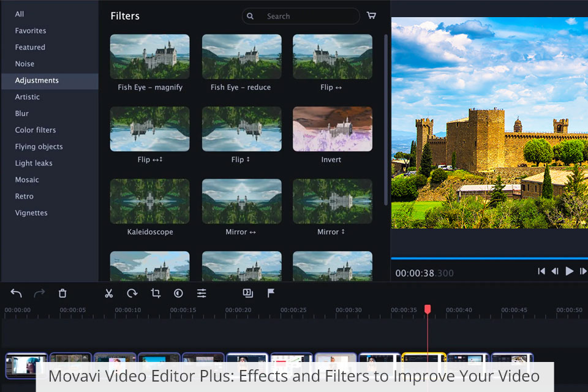Select the Kaleidoscope filter
Viewport: 588px width, 392px height.
click(149, 201)
